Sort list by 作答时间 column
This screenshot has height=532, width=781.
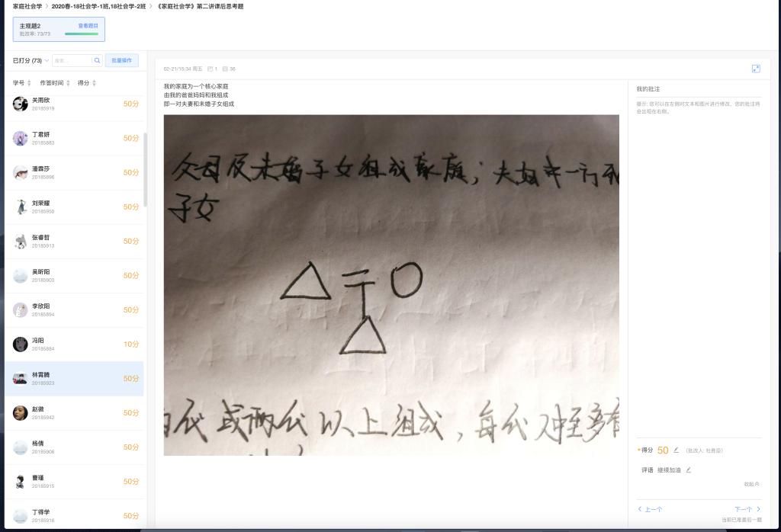pyautogui.click(x=55, y=83)
